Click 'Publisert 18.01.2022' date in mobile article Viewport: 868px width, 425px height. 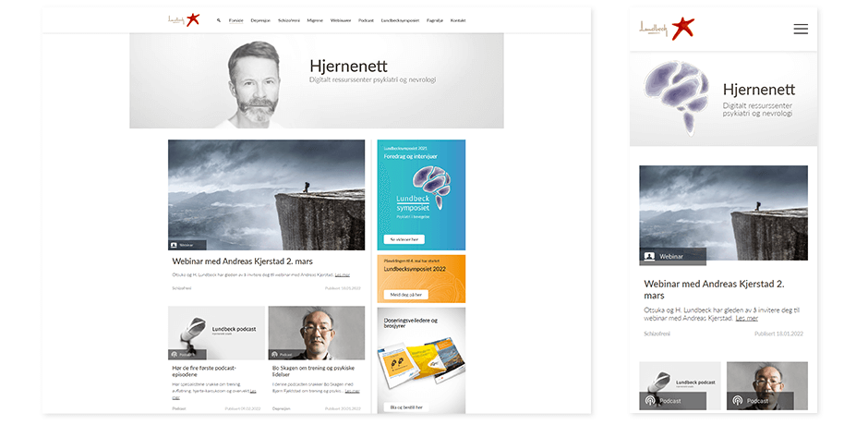(x=778, y=334)
